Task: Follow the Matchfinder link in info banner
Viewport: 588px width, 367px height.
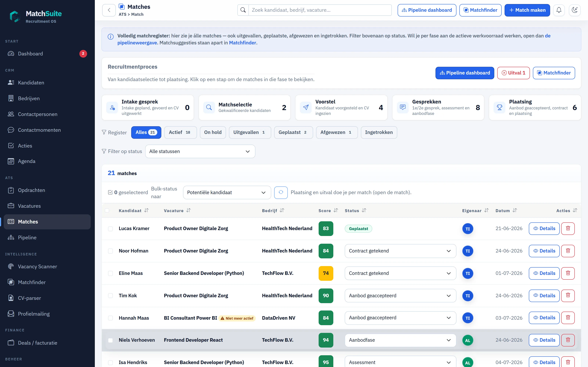Action: pos(242,43)
